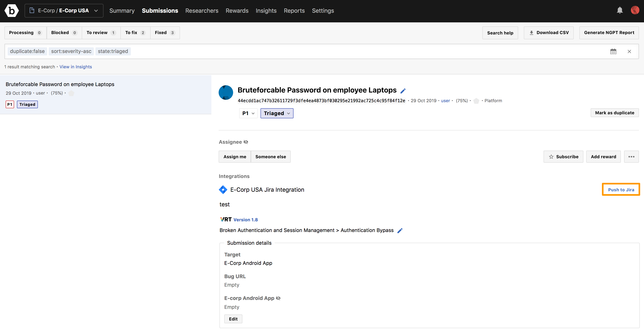
Task: Navigate to Insights
Action: 266,10
